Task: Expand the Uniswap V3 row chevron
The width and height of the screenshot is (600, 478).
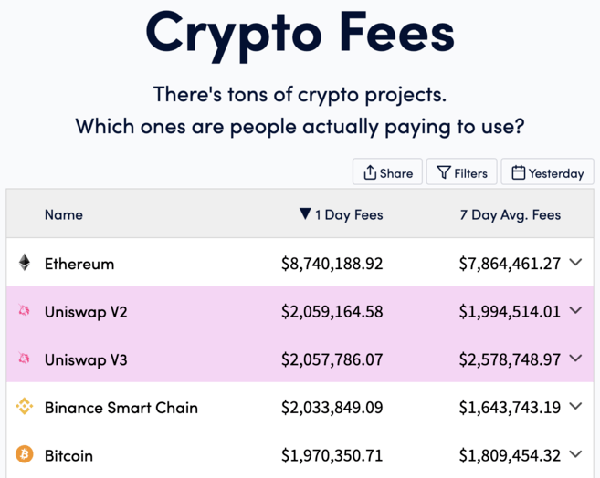Action: tap(575, 358)
